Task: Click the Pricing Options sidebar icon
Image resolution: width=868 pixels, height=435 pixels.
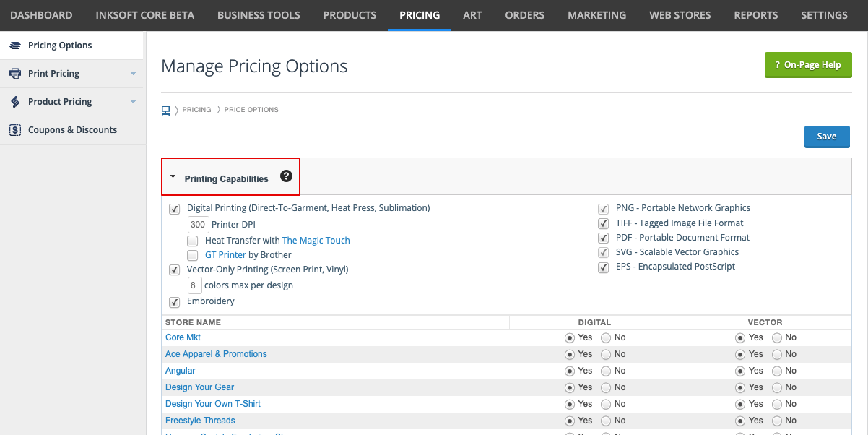Action: click(14, 45)
